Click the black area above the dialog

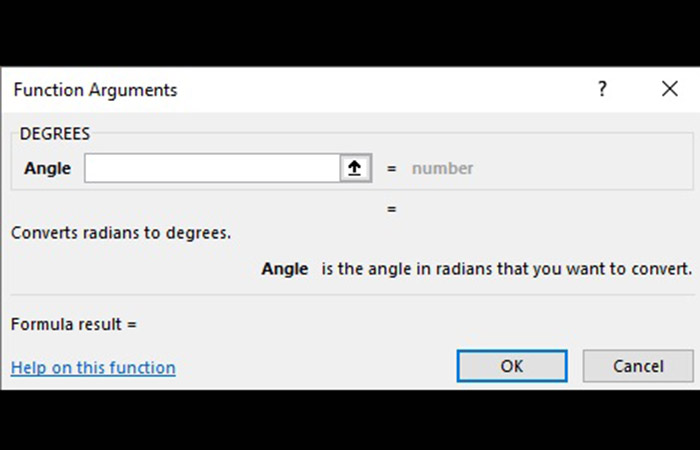click(350, 30)
